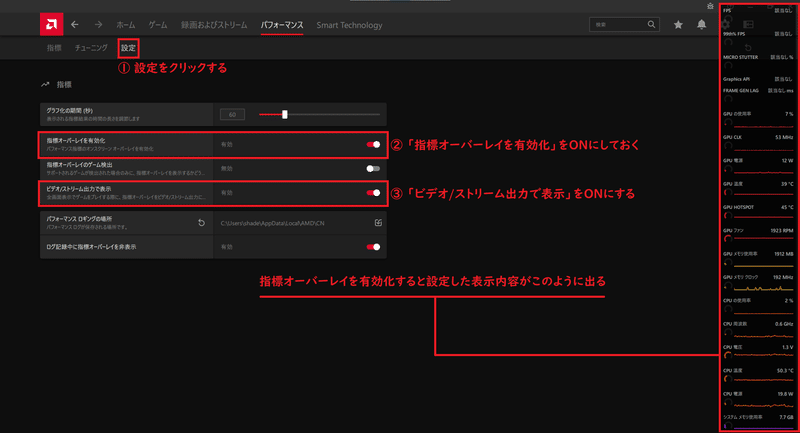Click the グラフ化の期間 (秒) label
The width and height of the screenshot is (800, 433).
pos(69,111)
